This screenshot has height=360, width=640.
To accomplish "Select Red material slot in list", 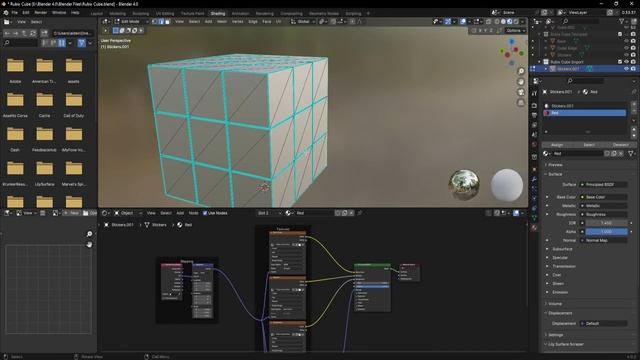I will (585, 113).
